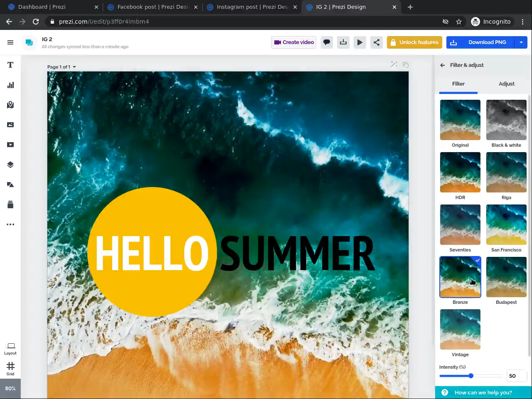Click the duplicate page icon above canvas
The image size is (532, 399).
[406, 64]
